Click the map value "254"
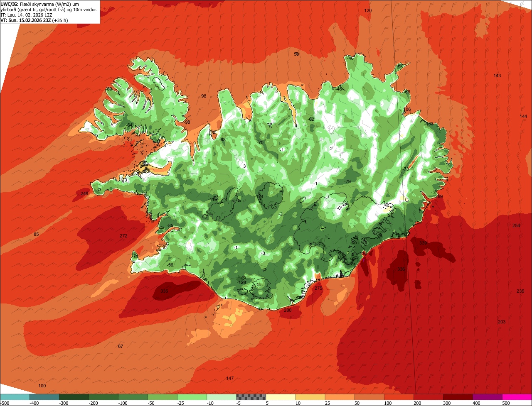The image size is (532, 406). 516,225
